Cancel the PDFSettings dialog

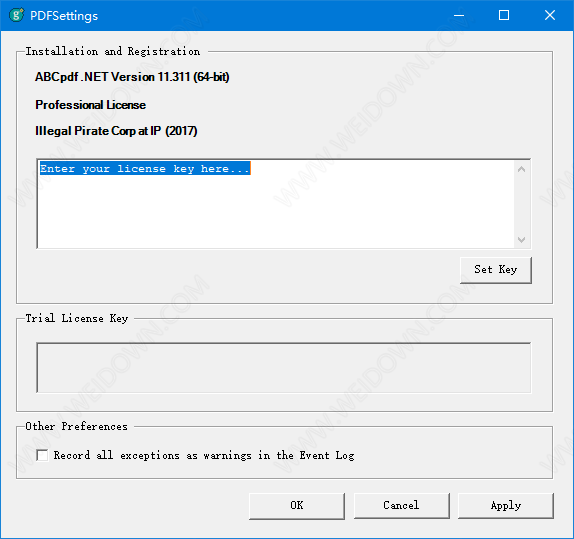coord(402,506)
